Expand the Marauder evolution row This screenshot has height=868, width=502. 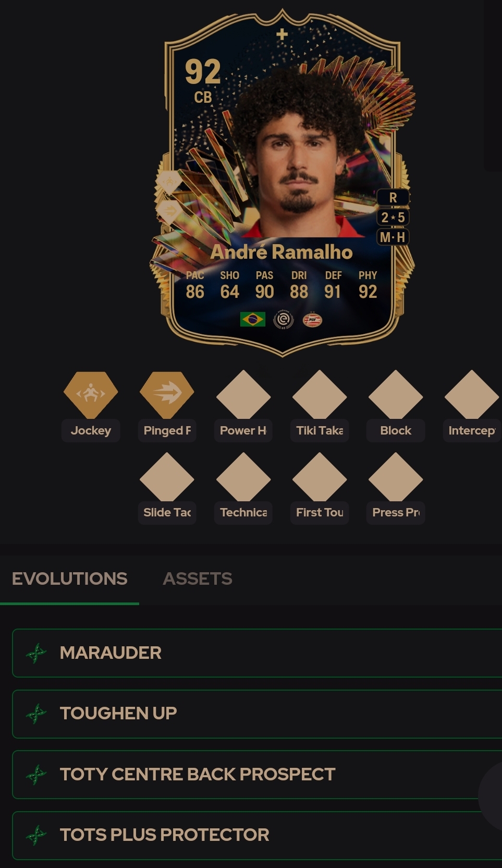pos(257,653)
